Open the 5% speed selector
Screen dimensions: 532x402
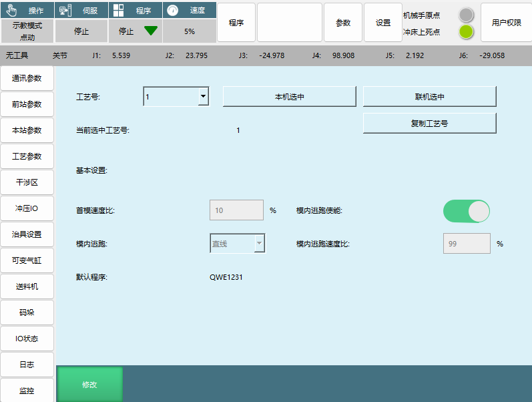pos(190,31)
